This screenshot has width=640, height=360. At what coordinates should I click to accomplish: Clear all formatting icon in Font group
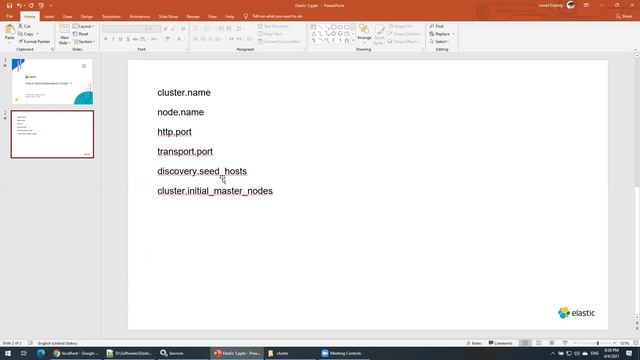point(183,29)
